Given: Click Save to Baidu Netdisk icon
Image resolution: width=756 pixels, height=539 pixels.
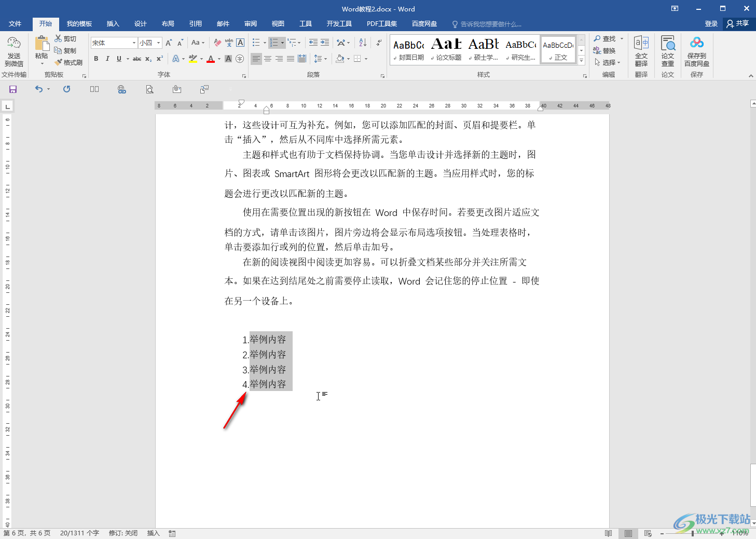Looking at the screenshot, I should click(x=696, y=51).
